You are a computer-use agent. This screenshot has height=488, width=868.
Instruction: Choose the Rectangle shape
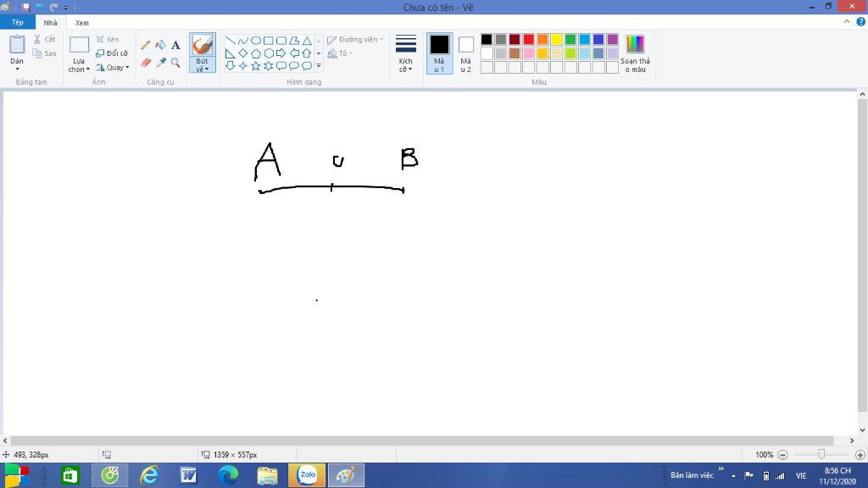click(x=269, y=41)
